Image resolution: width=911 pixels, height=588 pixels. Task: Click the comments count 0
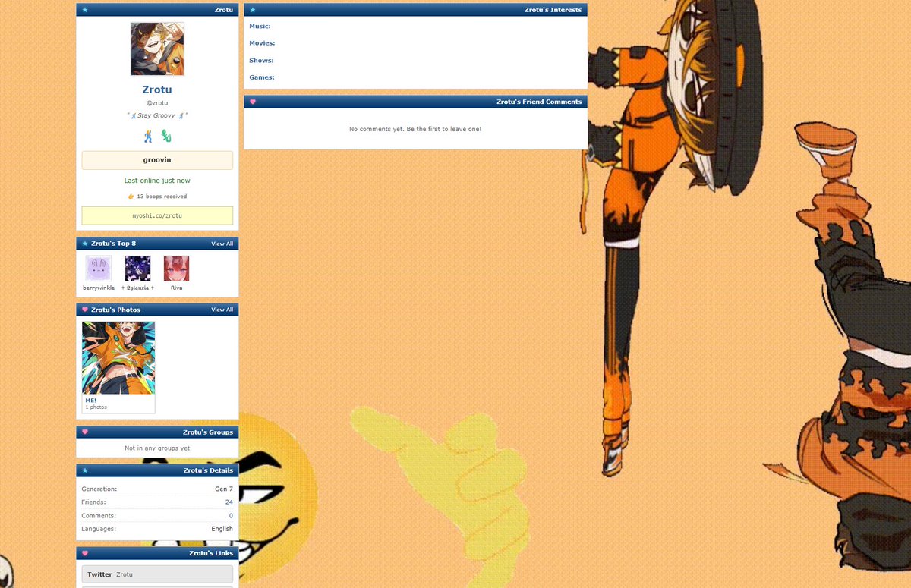(x=231, y=516)
